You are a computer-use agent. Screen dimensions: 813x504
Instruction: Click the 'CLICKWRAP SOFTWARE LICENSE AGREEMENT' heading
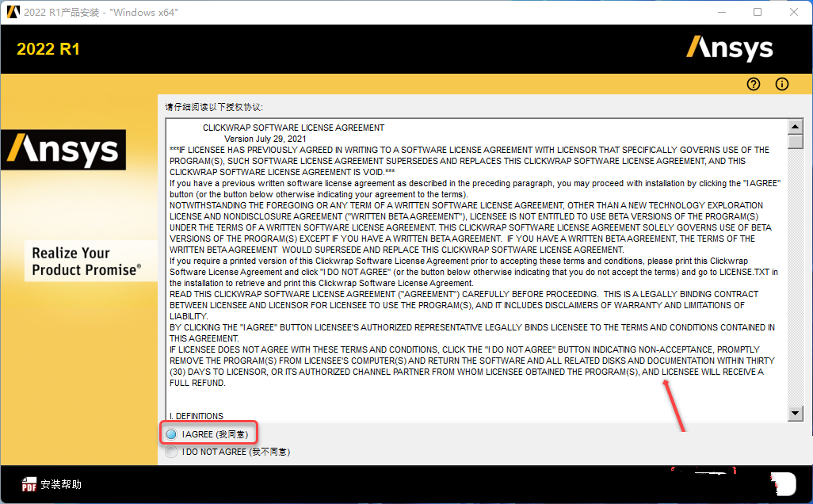(293, 128)
